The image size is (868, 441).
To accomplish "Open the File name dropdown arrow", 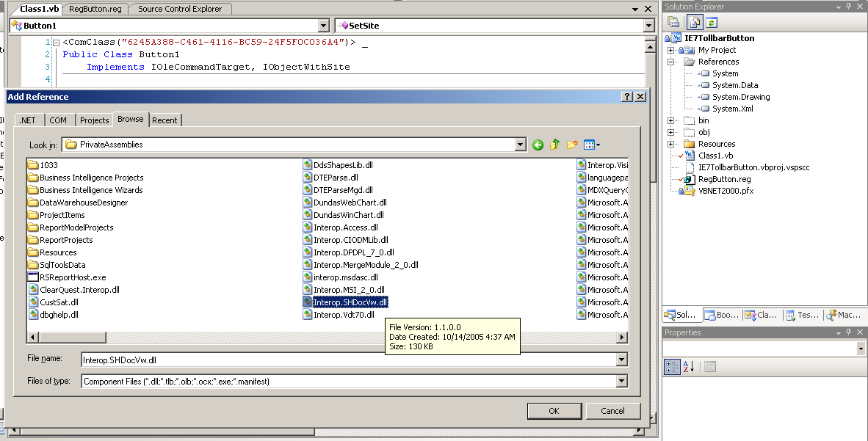I will click(622, 360).
